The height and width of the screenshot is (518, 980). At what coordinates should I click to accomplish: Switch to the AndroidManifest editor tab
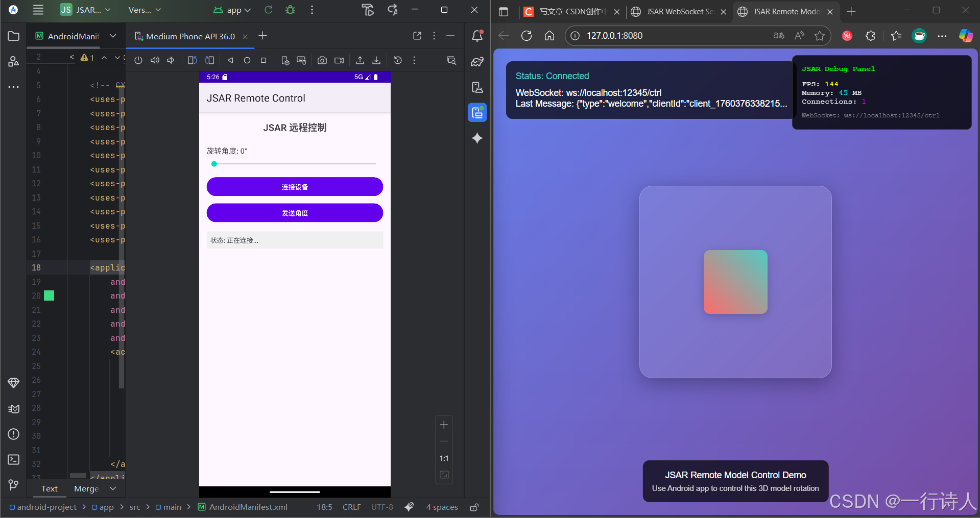[x=67, y=36]
